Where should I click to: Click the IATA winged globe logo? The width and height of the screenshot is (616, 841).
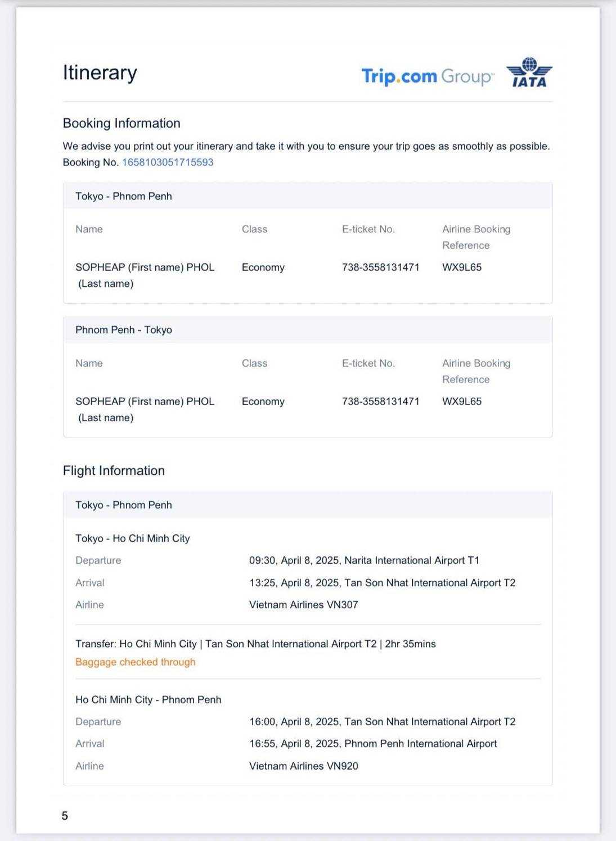click(x=529, y=73)
